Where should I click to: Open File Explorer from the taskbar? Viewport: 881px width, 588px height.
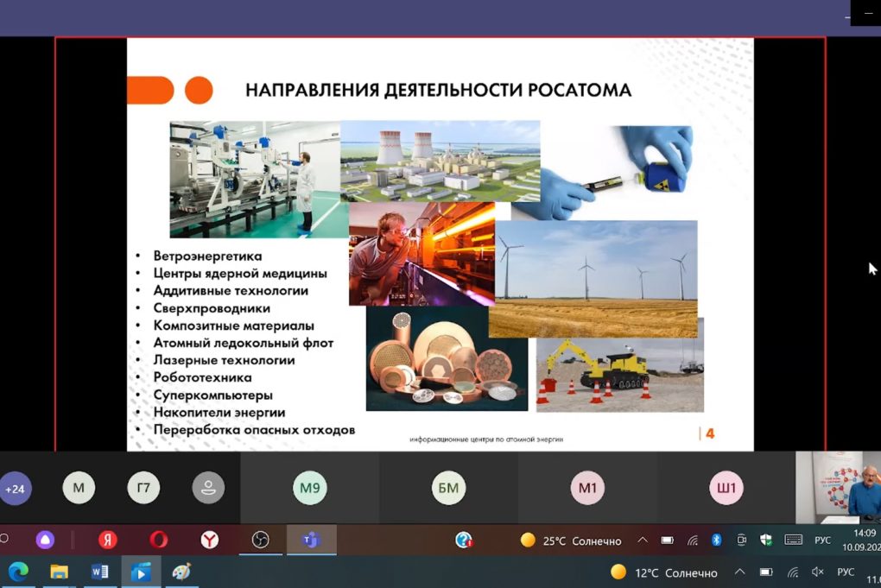point(59,572)
